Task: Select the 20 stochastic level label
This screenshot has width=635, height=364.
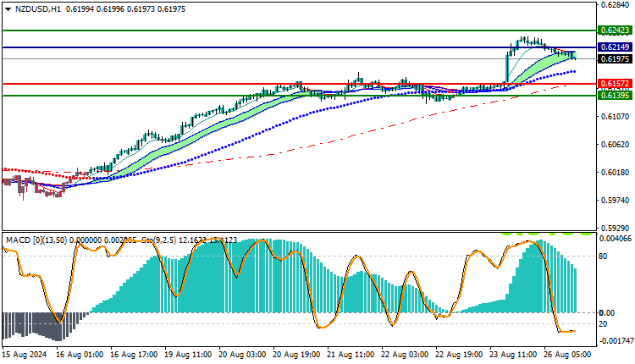Action: click(x=603, y=324)
